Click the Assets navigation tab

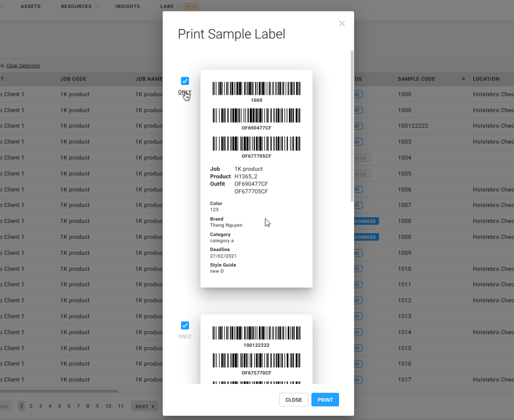(x=30, y=6)
